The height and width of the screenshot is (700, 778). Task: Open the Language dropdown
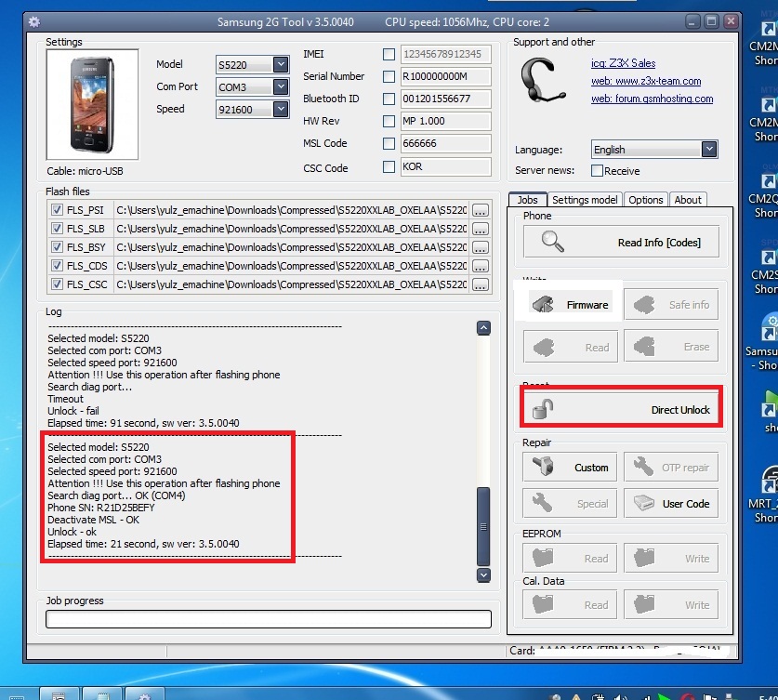(x=709, y=150)
